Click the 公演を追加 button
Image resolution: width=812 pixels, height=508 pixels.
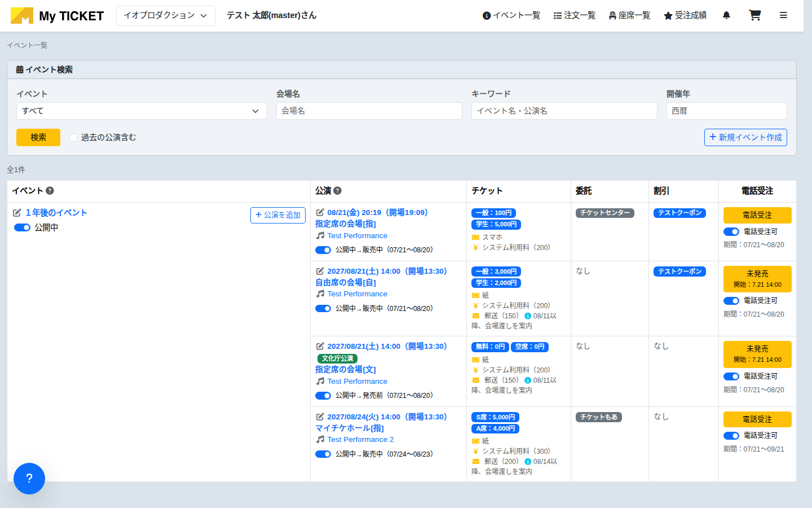click(278, 215)
